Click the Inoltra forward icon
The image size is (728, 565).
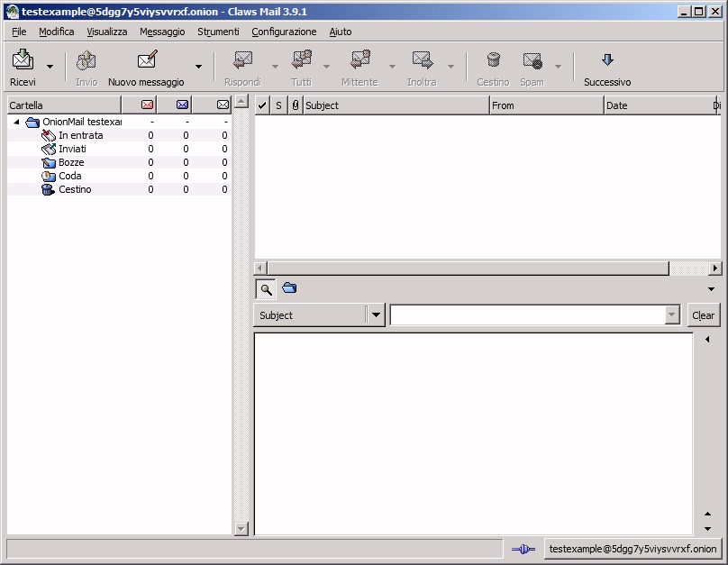(421, 61)
